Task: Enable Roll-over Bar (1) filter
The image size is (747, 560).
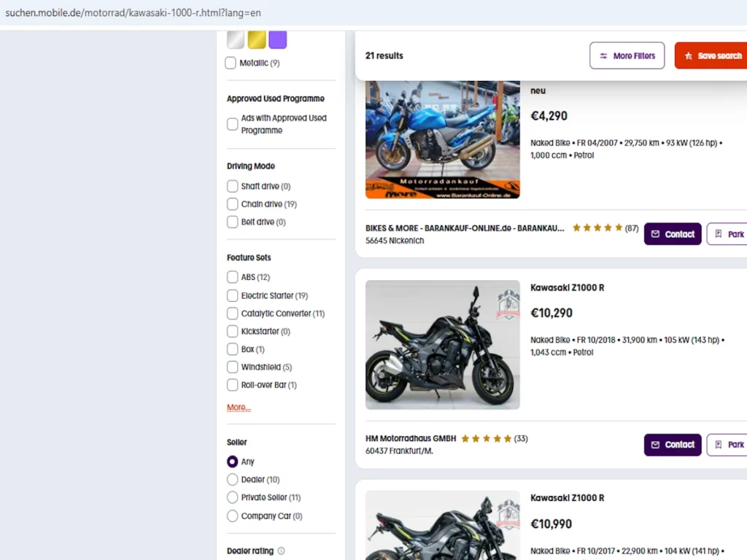Action: coord(233,385)
